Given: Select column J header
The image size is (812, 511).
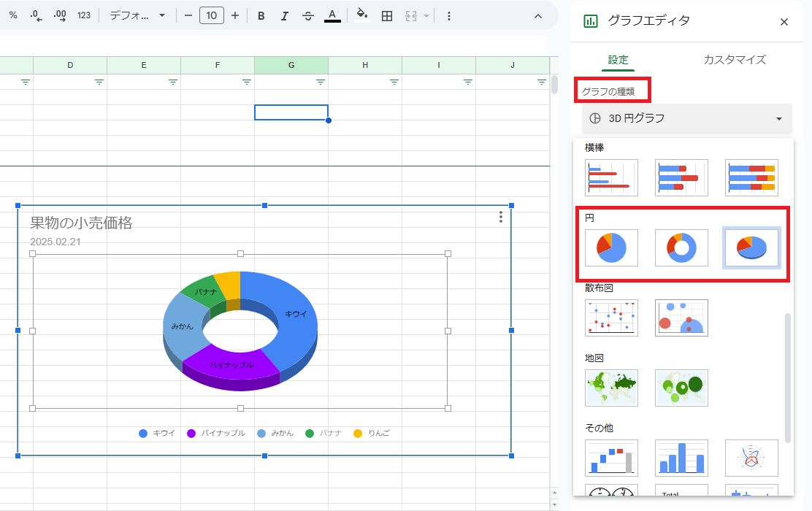Looking at the screenshot, I should 512,65.
